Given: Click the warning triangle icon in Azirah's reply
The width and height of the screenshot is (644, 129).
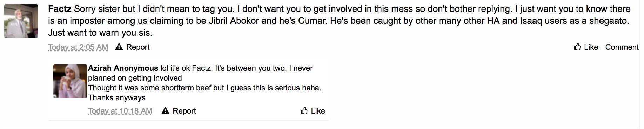Looking at the screenshot, I should 165,111.
